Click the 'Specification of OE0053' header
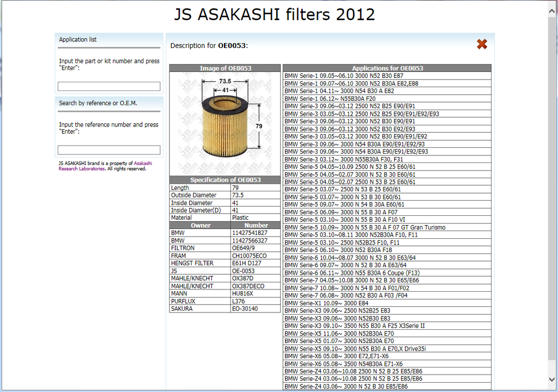558x392 pixels. (x=225, y=180)
